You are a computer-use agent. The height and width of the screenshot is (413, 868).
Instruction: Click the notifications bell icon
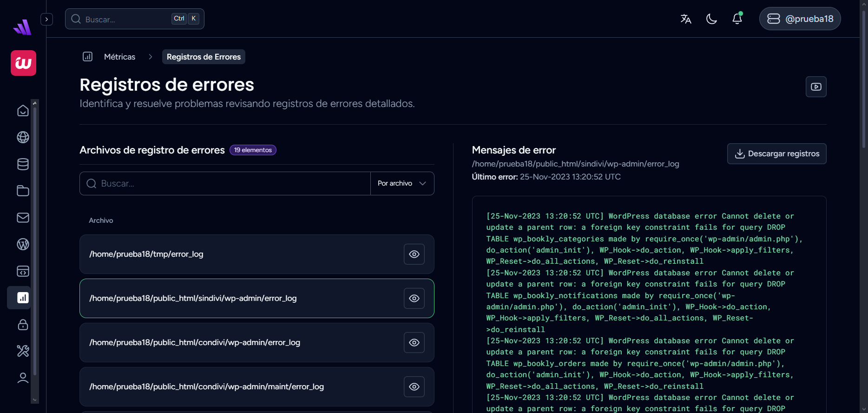tap(737, 19)
